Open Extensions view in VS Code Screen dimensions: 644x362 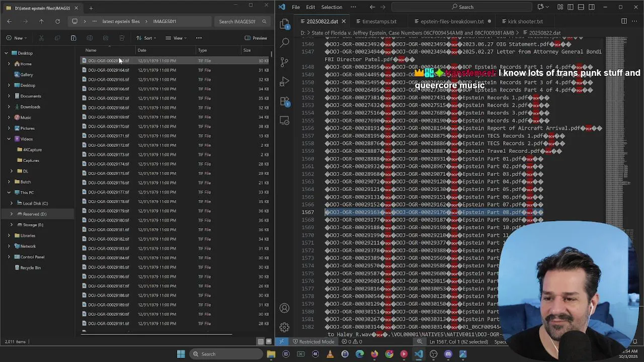[285, 102]
